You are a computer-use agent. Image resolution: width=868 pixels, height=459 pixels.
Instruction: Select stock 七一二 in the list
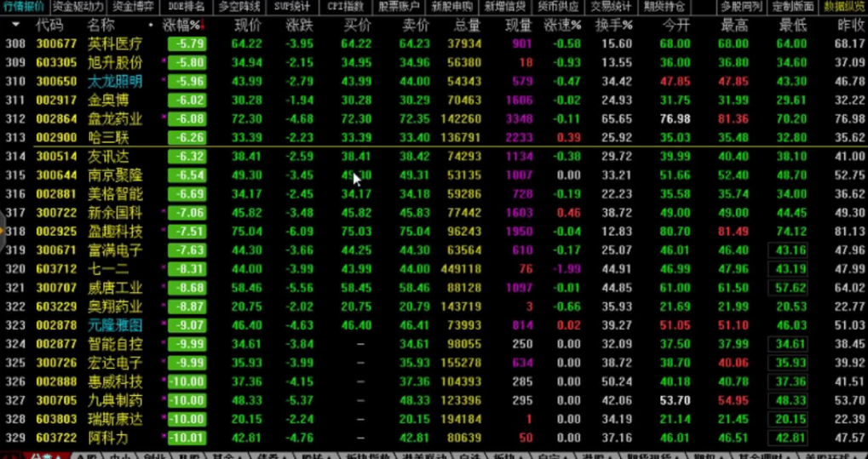coord(108,269)
